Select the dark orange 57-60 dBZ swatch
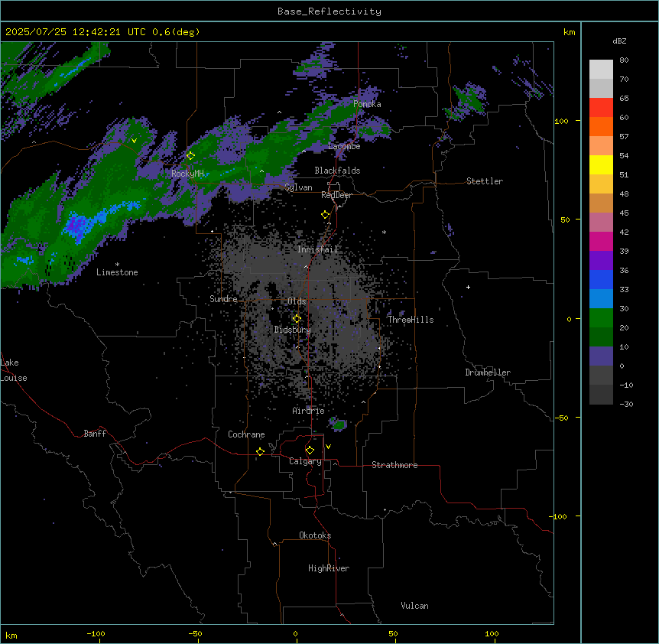659x644 pixels. [x=601, y=127]
